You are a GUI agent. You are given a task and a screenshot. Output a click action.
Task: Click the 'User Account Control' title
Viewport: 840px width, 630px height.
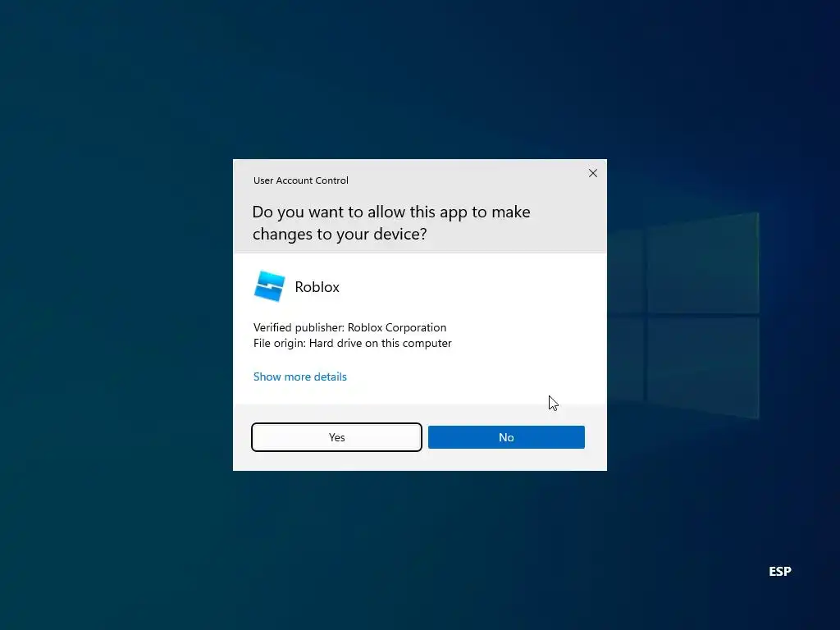(x=300, y=180)
